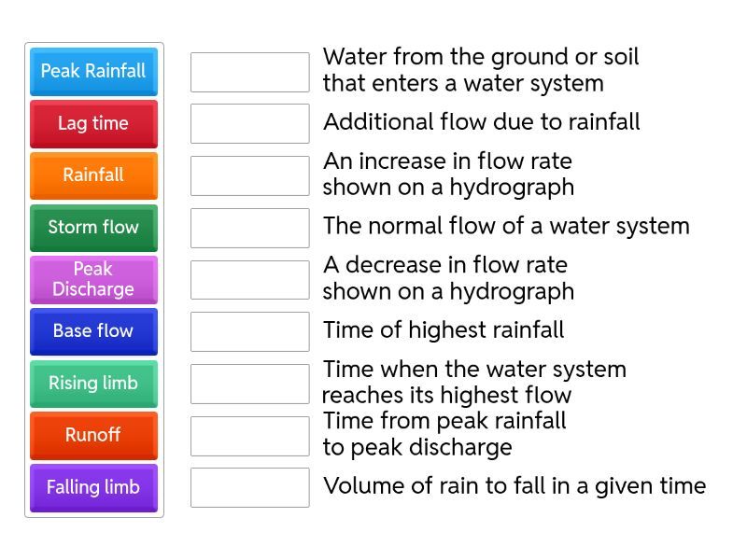
Task: Choose the box beside 'A decrease in flow rate'
Action: (x=249, y=279)
